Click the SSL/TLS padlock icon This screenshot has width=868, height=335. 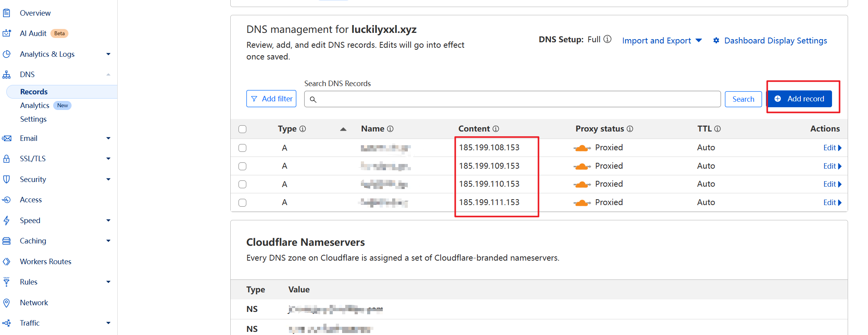click(6, 158)
